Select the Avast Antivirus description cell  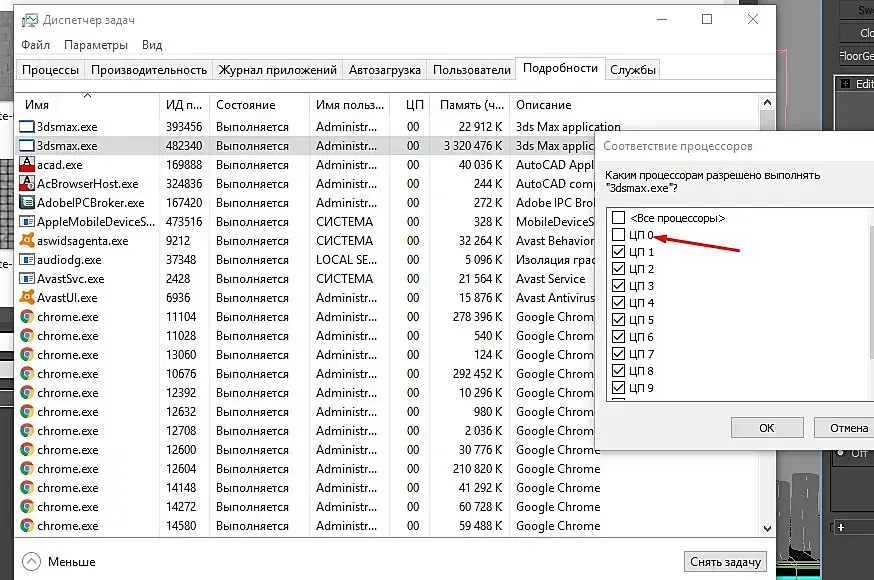(555, 298)
